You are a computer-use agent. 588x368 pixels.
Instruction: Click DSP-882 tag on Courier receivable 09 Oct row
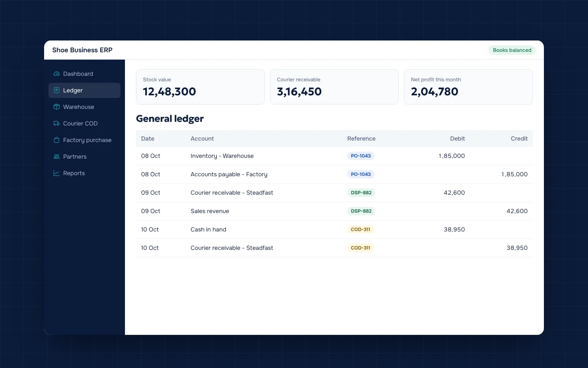point(361,192)
